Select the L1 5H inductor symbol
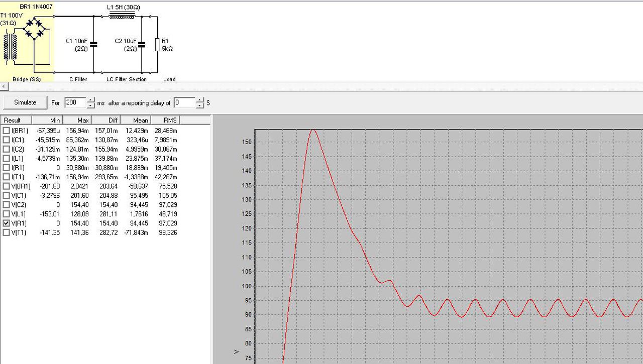This screenshot has width=643, height=364. (122, 16)
